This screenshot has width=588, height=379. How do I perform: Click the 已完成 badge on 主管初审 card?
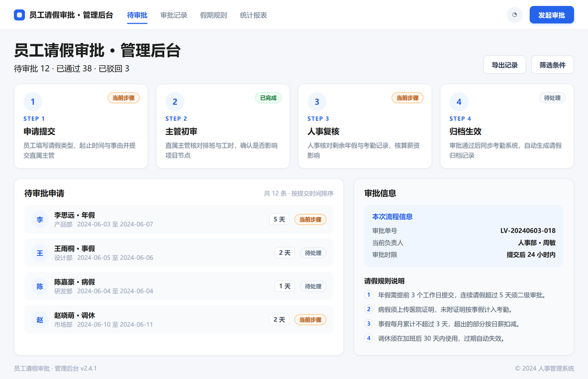coord(269,98)
